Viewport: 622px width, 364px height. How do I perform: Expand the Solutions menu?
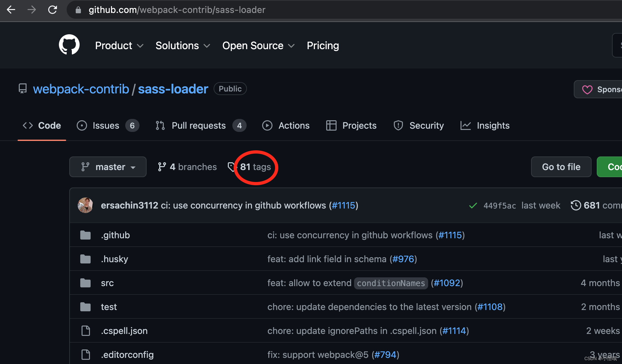(183, 46)
